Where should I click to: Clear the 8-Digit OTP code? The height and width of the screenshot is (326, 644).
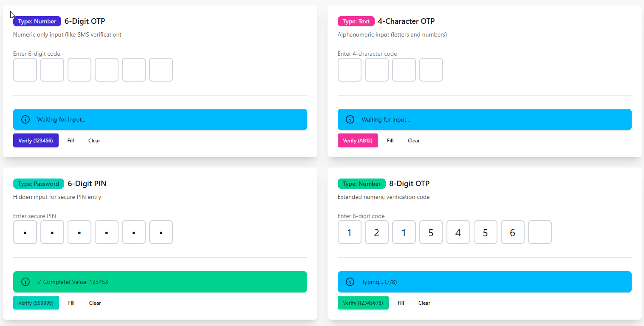(424, 303)
